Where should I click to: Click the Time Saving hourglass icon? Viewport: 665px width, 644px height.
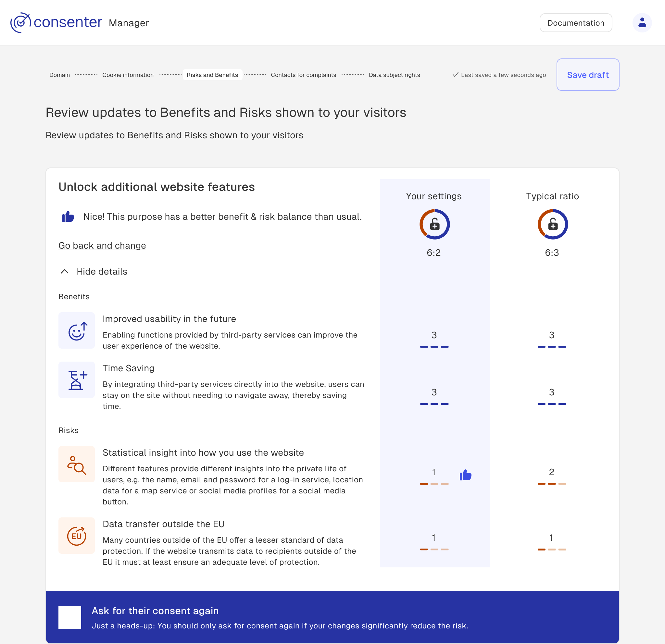click(77, 380)
